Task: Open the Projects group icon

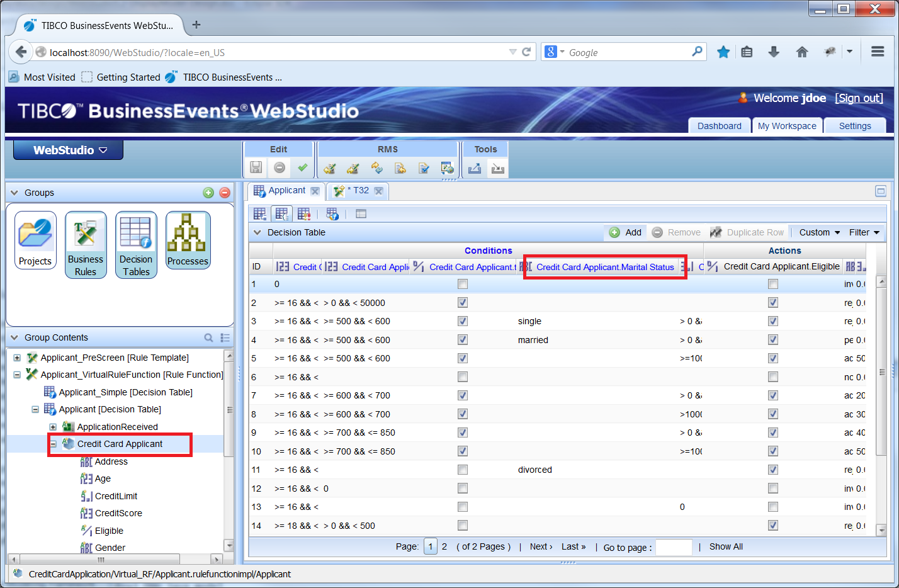Action: click(35, 240)
